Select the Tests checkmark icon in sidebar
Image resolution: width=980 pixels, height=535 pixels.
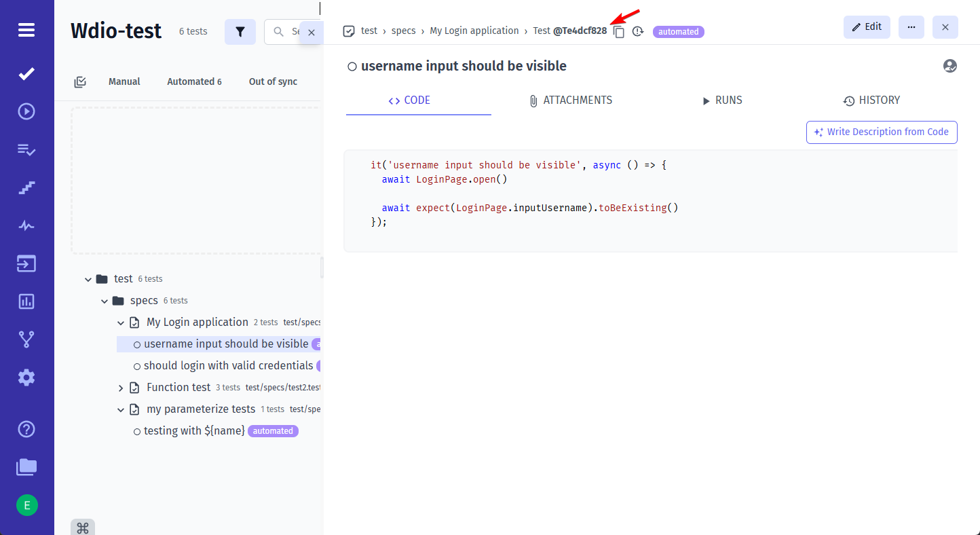pyautogui.click(x=26, y=73)
